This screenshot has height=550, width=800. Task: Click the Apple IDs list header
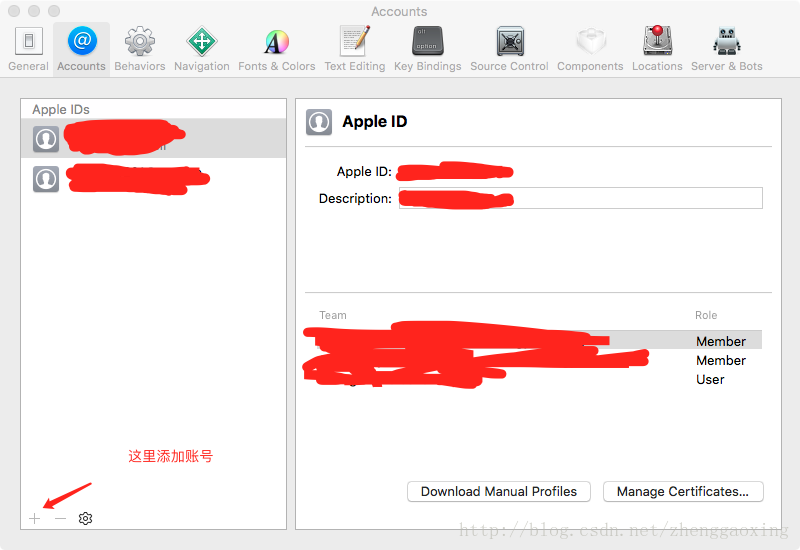coord(61,109)
